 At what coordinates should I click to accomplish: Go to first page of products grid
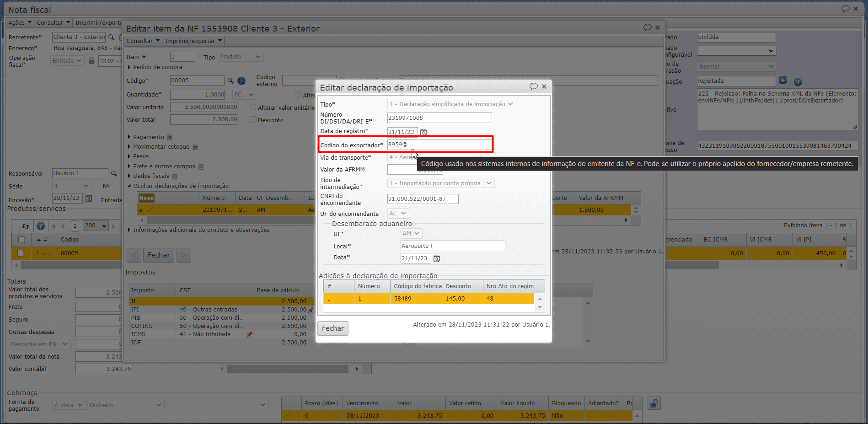click(x=54, y=226)
